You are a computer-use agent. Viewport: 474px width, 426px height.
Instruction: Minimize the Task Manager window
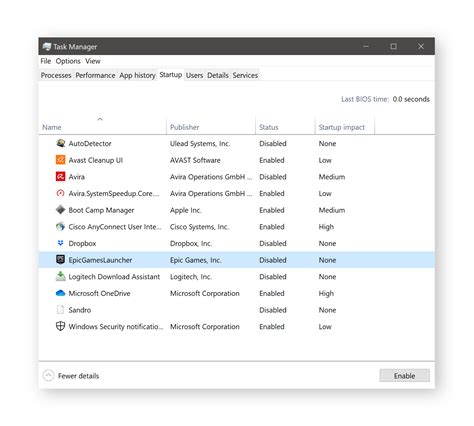click(x=366, y=46)
